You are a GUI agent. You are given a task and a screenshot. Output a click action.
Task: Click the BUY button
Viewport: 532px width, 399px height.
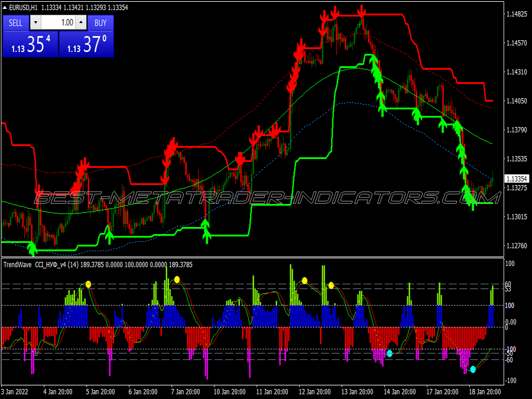100,22
